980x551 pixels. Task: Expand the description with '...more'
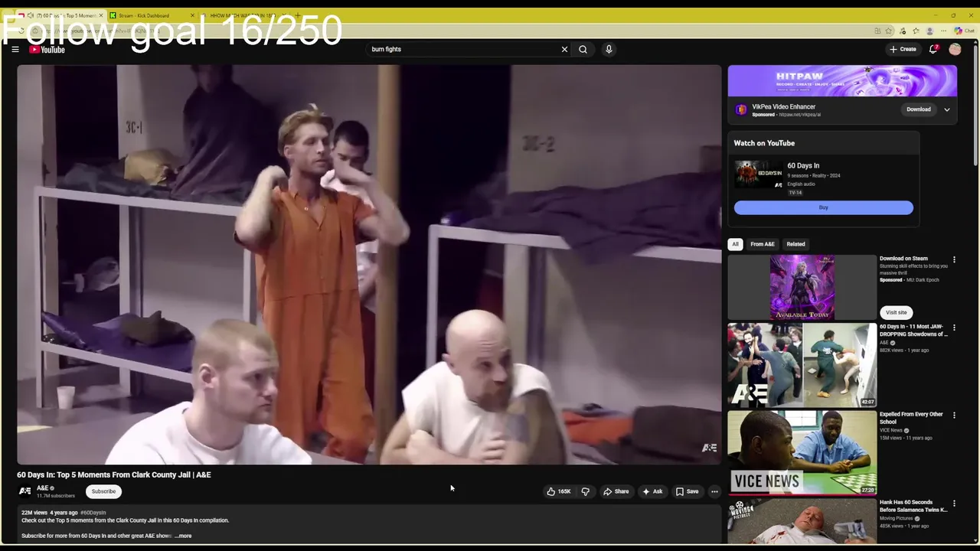coord(183,536)
